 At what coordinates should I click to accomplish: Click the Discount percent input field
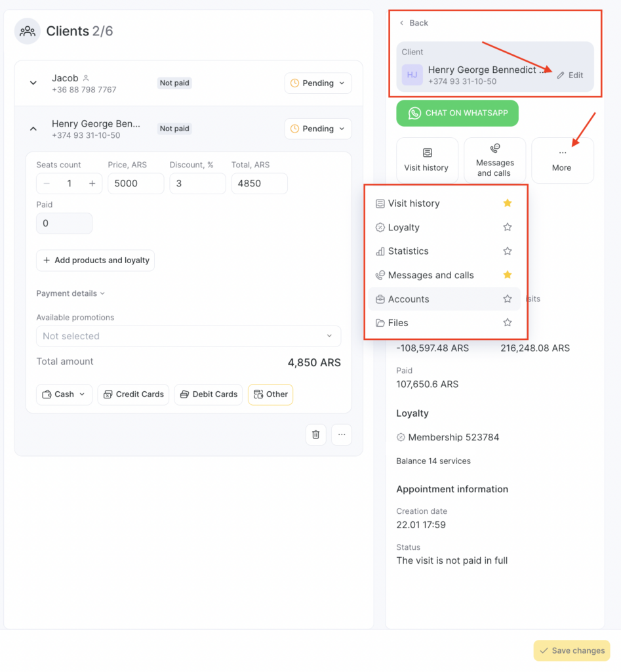pyautogui.click(x=197, y=184)
